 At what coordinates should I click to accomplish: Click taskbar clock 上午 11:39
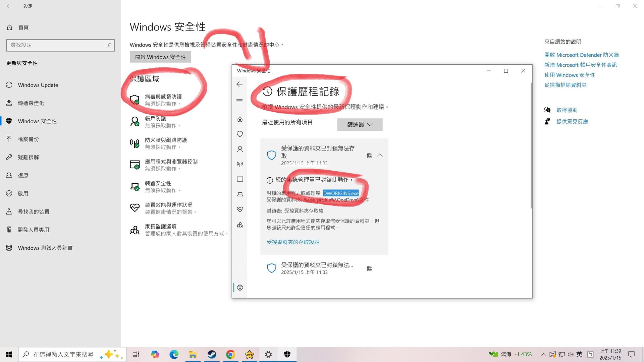[x=610, y=354]
